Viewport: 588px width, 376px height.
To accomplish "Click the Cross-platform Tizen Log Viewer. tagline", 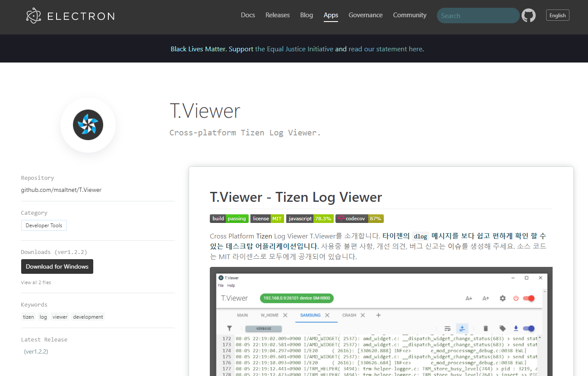I will point(245,132).
